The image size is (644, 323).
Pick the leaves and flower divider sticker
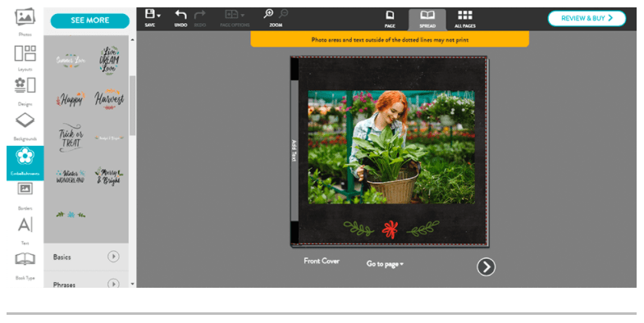(x=71, y=214)
